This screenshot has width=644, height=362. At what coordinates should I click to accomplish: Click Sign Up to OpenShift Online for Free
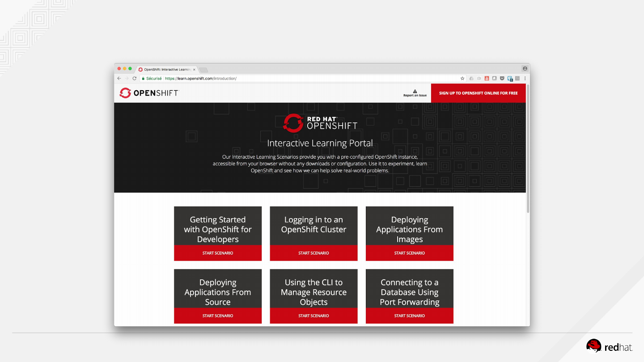tap(479, 93)
